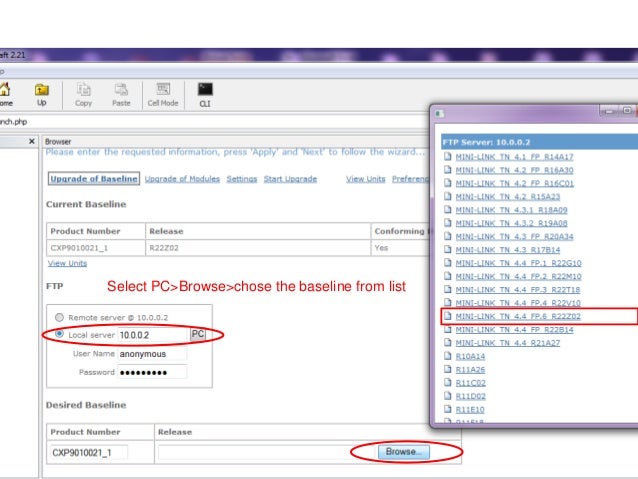The width and height of the screenshot is (638, 479).
Task: Click the User Name input field
Action: click(152, 354)
